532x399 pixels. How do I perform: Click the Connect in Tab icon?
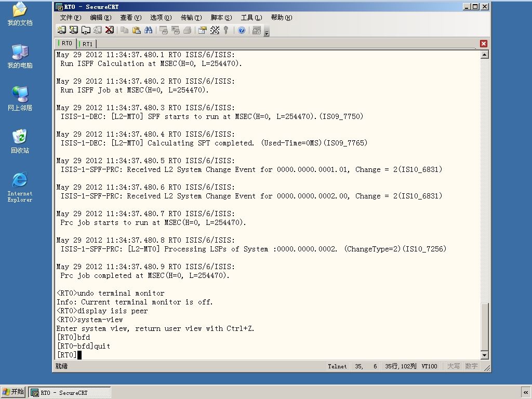click(86, 30)
